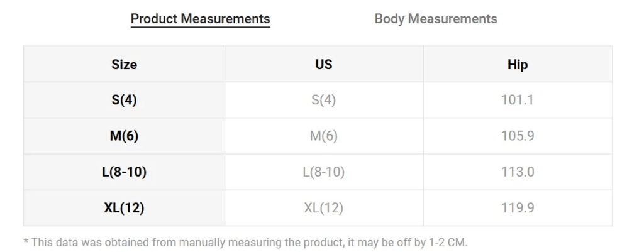Click the 105.9 hip measurement value
Image resolution: width=644 pixels, height=252 pixels.
point(518,136)
